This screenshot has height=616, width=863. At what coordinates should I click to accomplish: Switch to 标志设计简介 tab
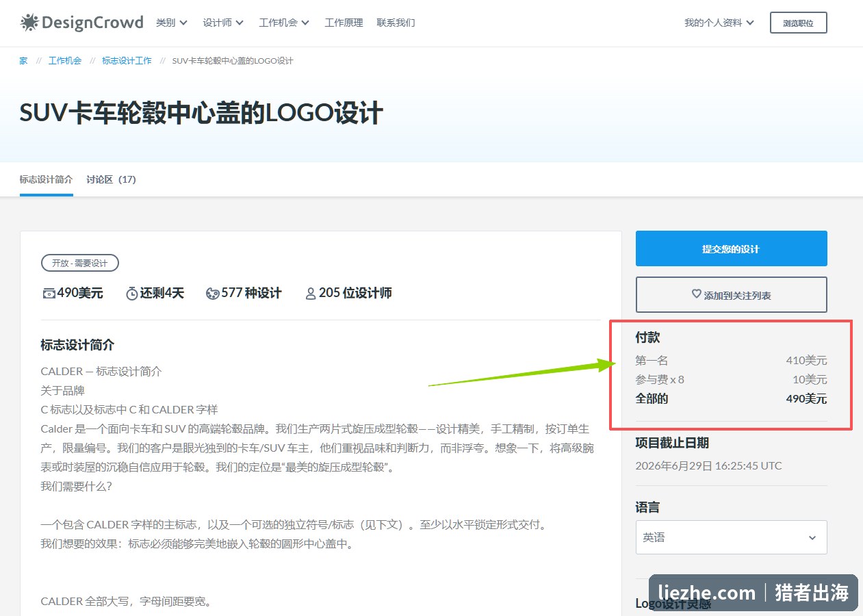[46, 180]
